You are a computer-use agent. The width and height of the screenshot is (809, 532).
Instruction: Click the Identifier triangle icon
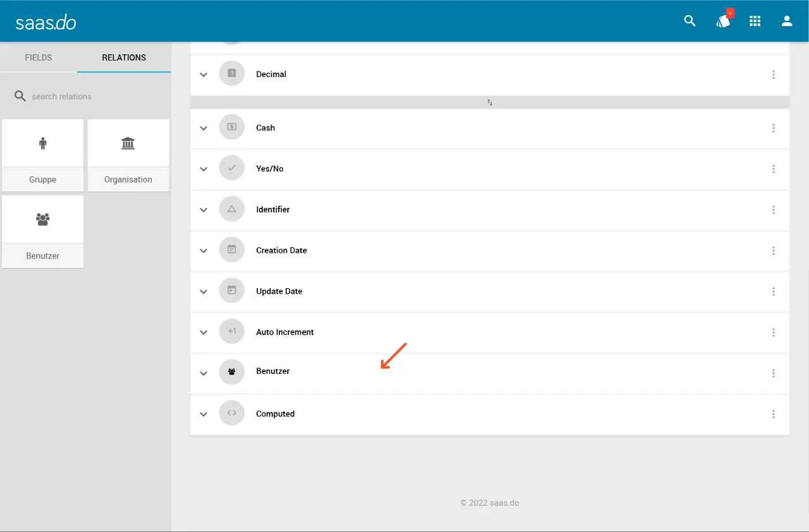pos(231,209)
